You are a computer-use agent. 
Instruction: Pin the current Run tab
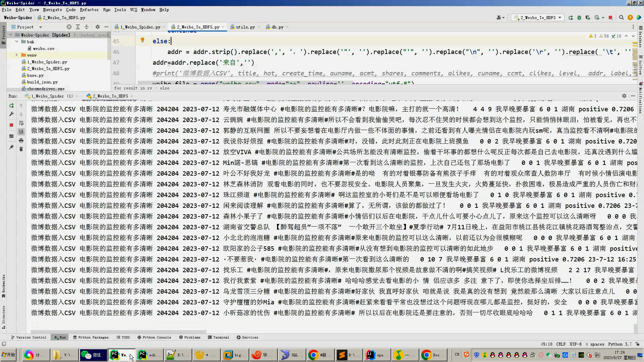pos(11,147)
